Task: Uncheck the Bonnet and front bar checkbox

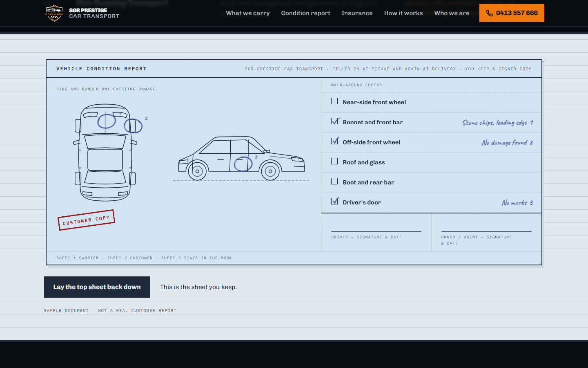Action: [334, 121]
